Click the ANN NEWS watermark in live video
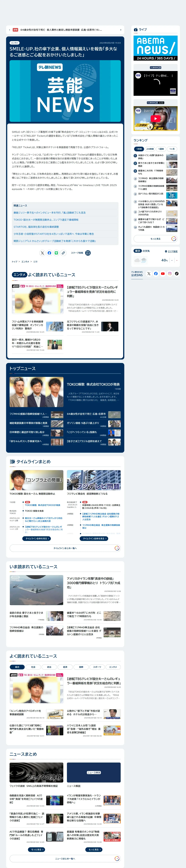The height and width of the screenshot is (868, 186). 173,91
